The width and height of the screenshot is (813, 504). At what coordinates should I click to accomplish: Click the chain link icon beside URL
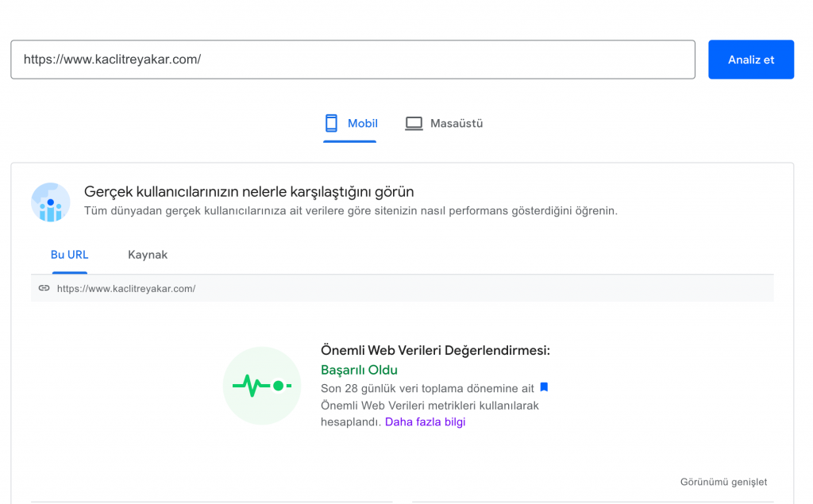point(44,288)
